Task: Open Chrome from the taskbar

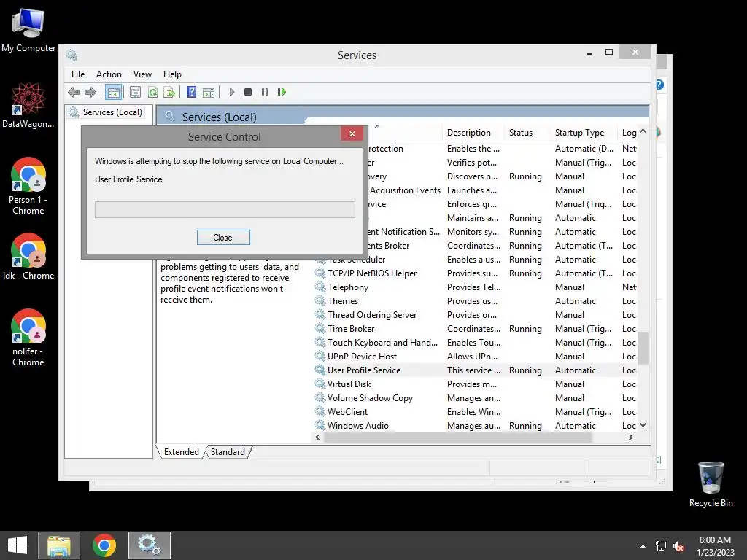Action: tap(104, 545)
